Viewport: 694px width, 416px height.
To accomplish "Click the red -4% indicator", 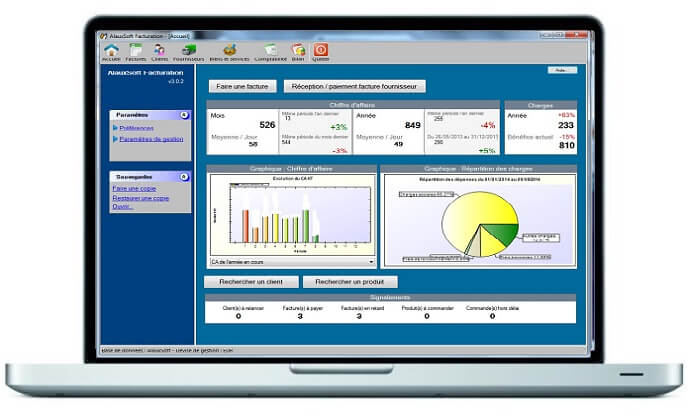I will [x=488, y=125].
